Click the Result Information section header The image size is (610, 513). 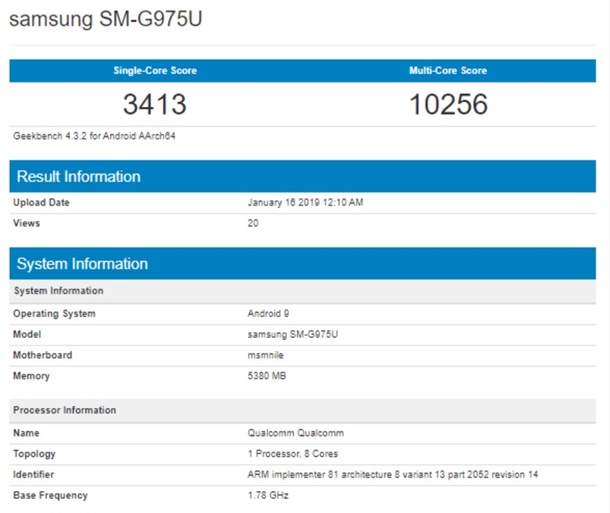pyautogui.click(x=78, y=177)
